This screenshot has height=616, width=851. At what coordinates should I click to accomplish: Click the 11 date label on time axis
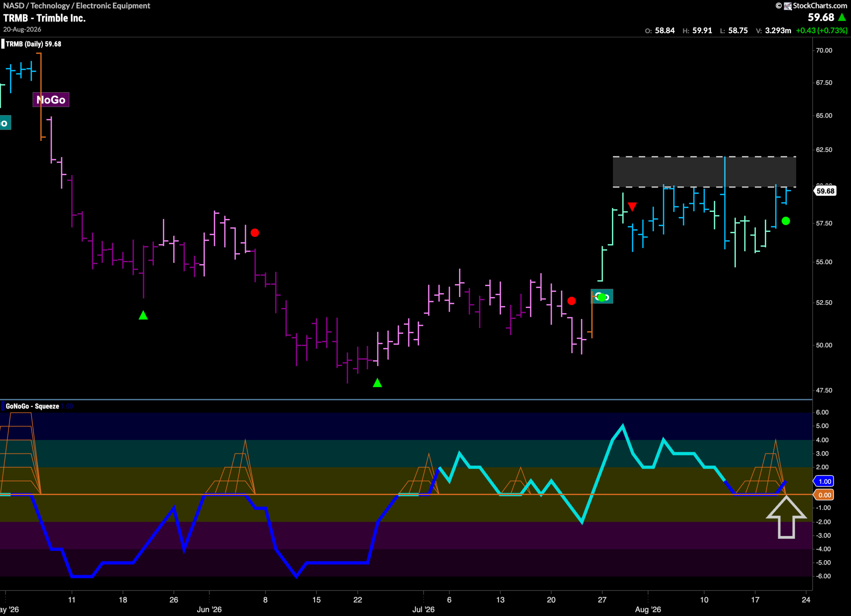click(x=72, y=599)
